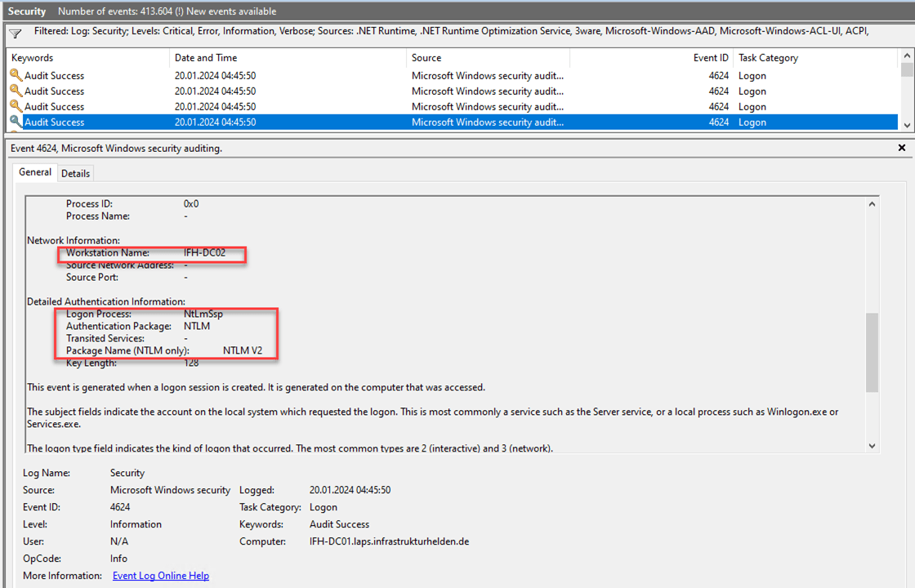Click the Number of events 413.604 text
915x588 pixels.
(x=167, y=11)
